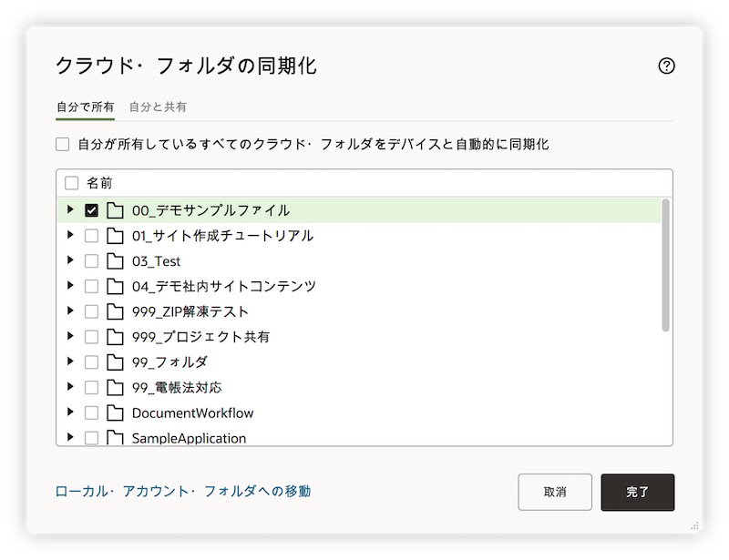Screen dimensions: 729x560
Task: Check the 999_プロジェクト共有 checkbox
Action: [91, 337]
